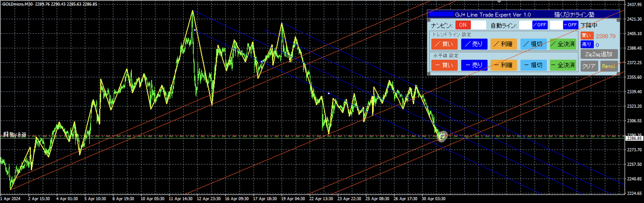Click the 25 Apr 08:30 time label
This screenshot has height=203, width=644.
(x=377, y=199)
